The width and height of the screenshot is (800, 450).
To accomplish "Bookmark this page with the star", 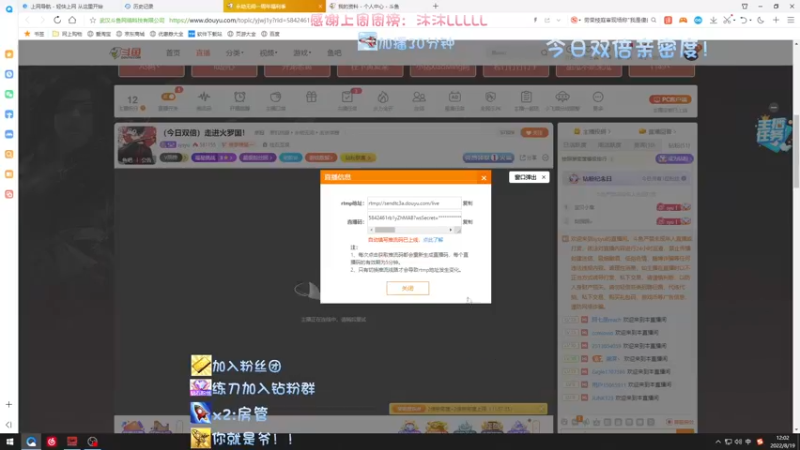I will click(92, 20).
